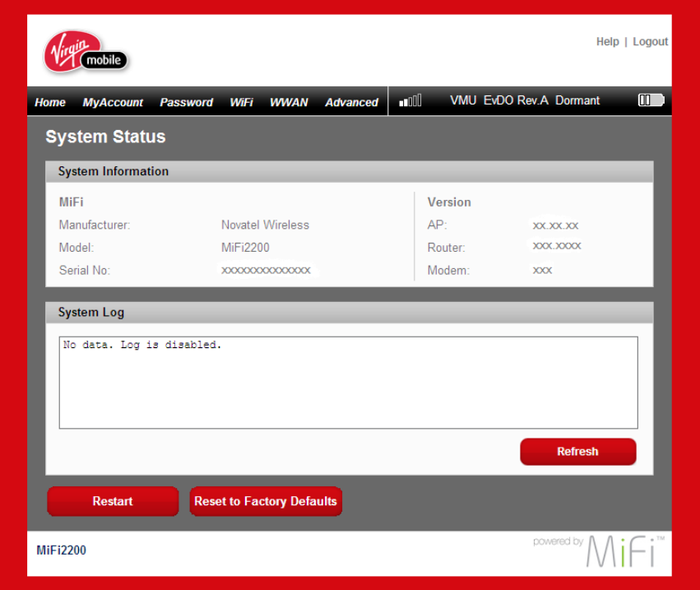Click the No data. Log is disabled. message
This screenshot has height=590, width=700.
pos(142,345)
